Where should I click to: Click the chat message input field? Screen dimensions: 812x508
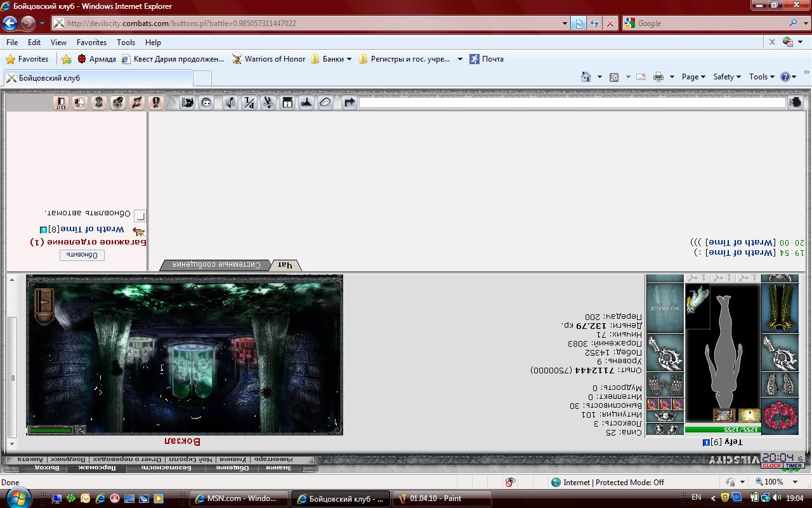tap(572, 102)
